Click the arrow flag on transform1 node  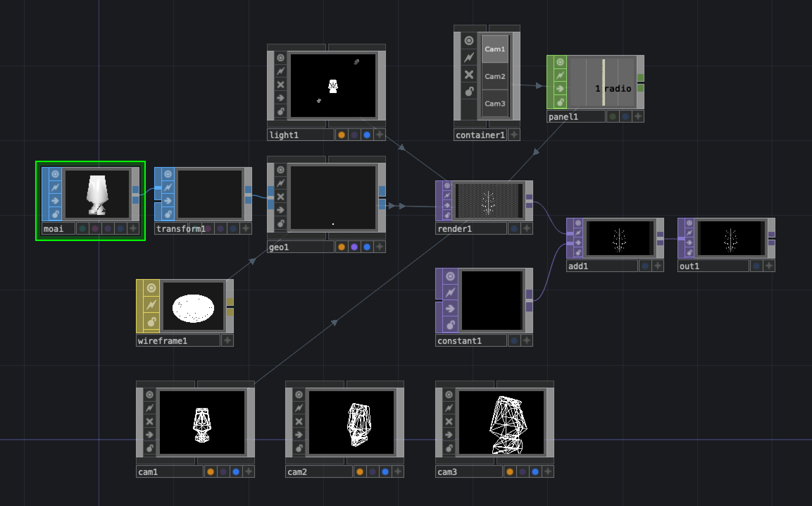click(168, 201)
